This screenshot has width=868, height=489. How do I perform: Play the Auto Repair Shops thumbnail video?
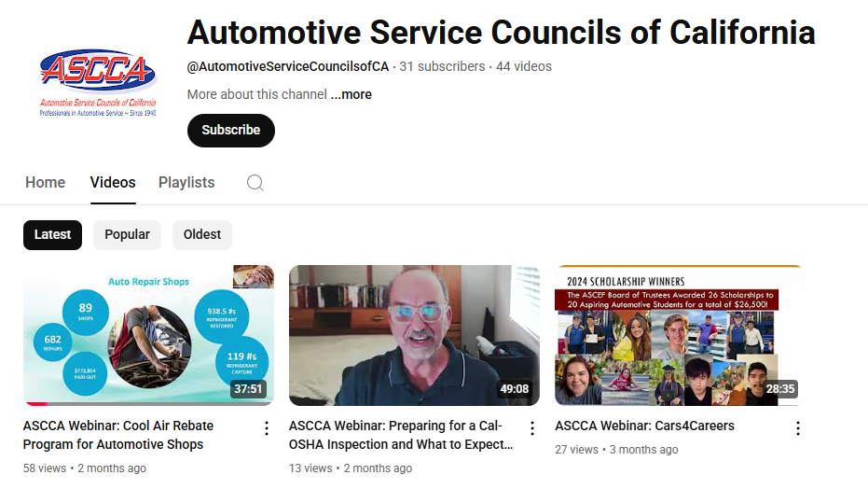point(148,336)
